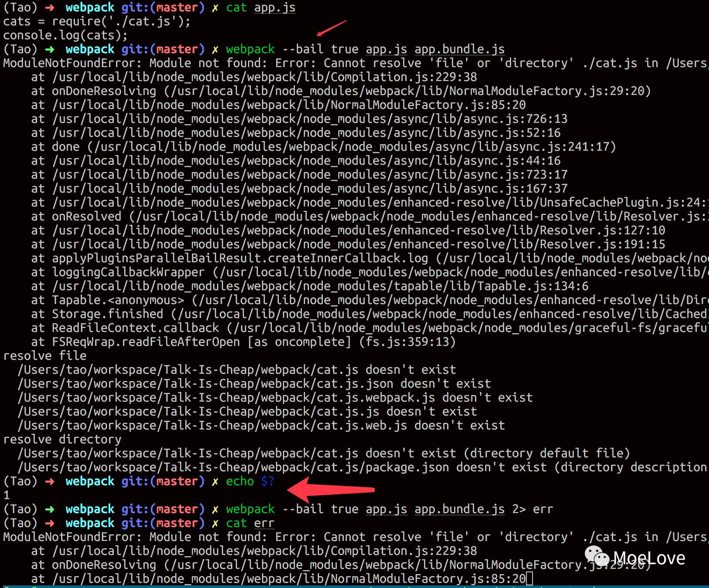This screenshot has height=588, width=709.
Task: Click the stack line ending 'Resolver.js:191:15'
Action: pyautogui.click(x=348, y=244)
